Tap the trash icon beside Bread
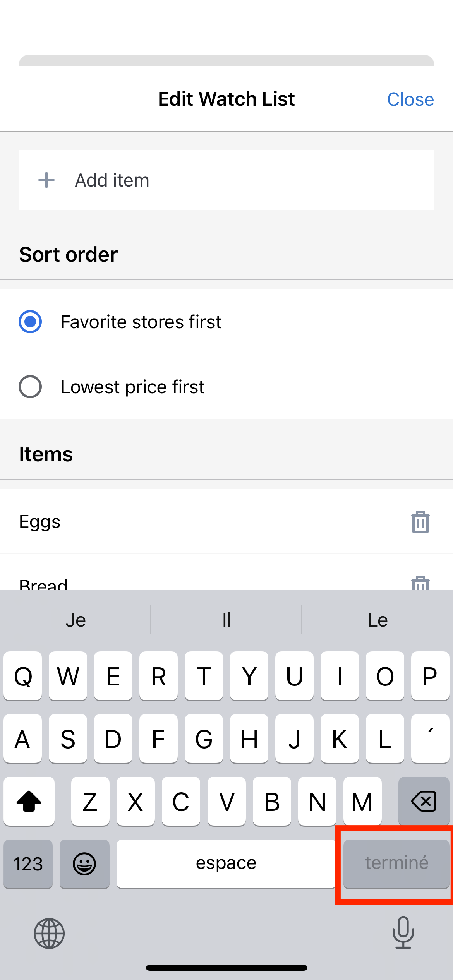Image resolution: width=453 pixels, height=980 pixels. (420, 583)
